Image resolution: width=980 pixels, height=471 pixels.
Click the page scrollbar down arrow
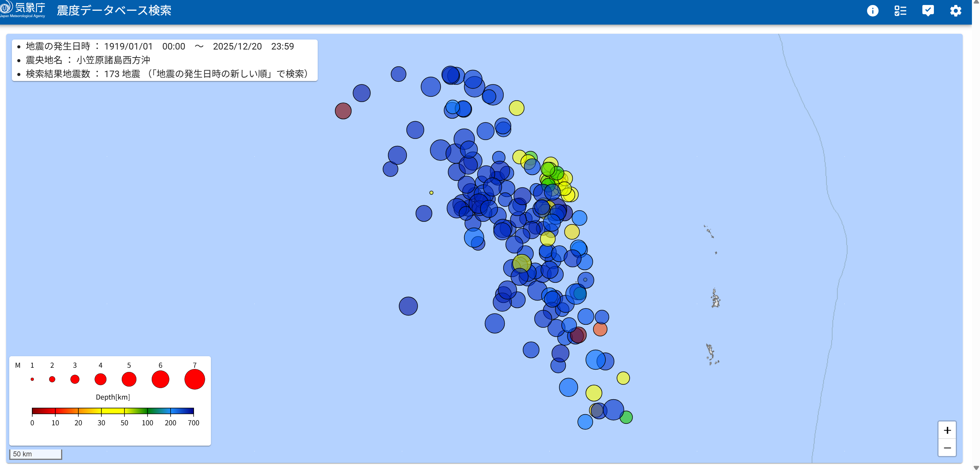976,468
